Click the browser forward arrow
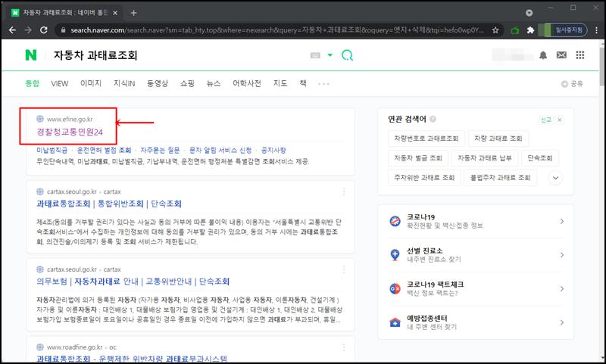The image size is (606, 364). [x=28, y=30]
